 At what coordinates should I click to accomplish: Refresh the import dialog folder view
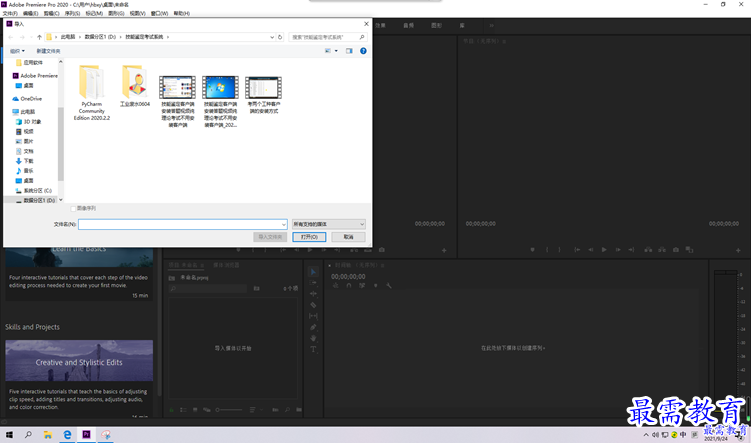pyautogui.click(x=280, y=37)
